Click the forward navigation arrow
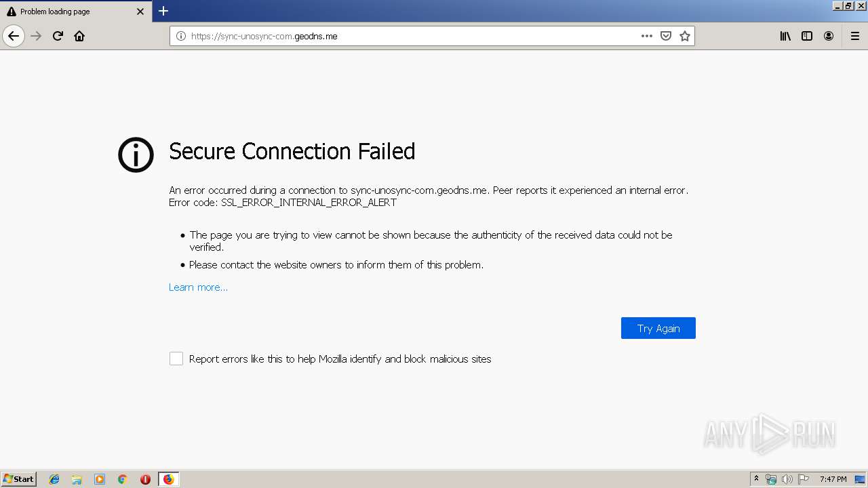Image resolution: width=868 pixels, height=488 pixels. (37, 36)
